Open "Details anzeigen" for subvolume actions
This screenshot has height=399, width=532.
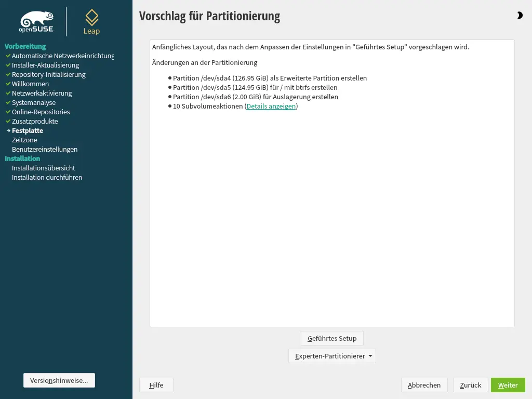tap(271, 106)
